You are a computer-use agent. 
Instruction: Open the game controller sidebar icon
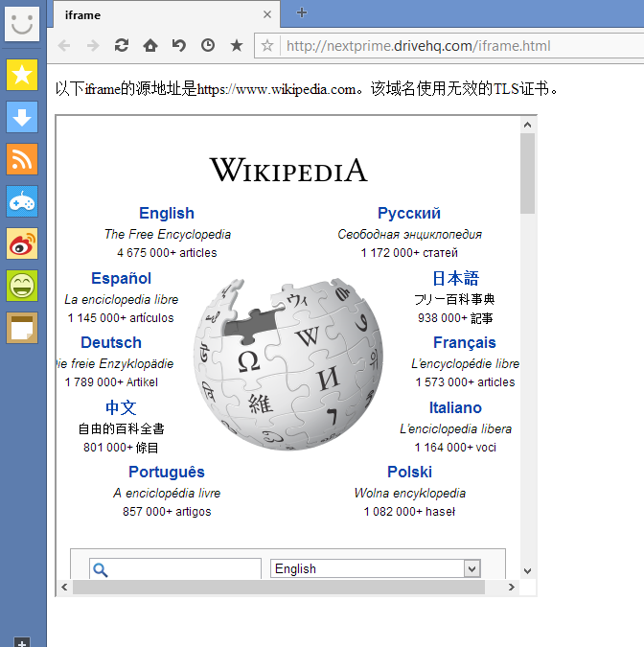tap(22, 201)
